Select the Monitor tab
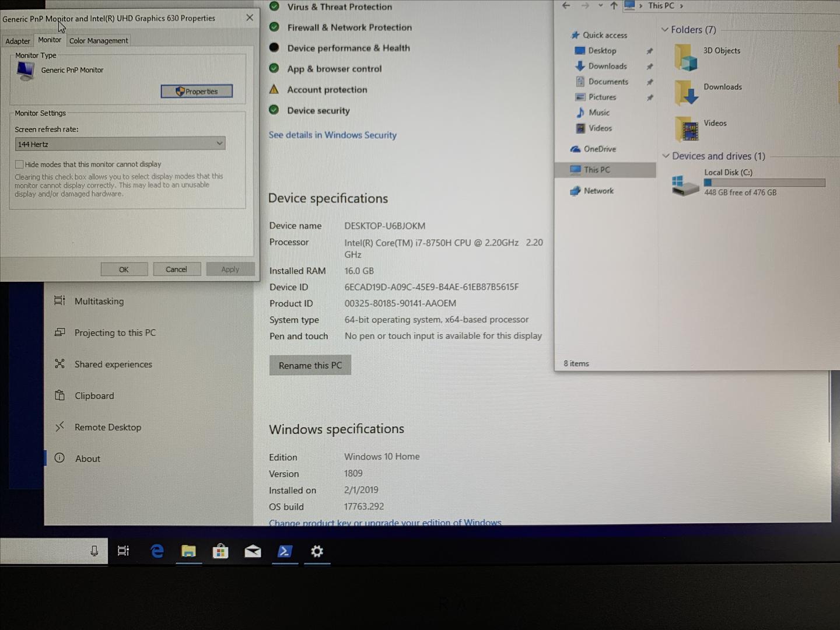 point(50,40)
